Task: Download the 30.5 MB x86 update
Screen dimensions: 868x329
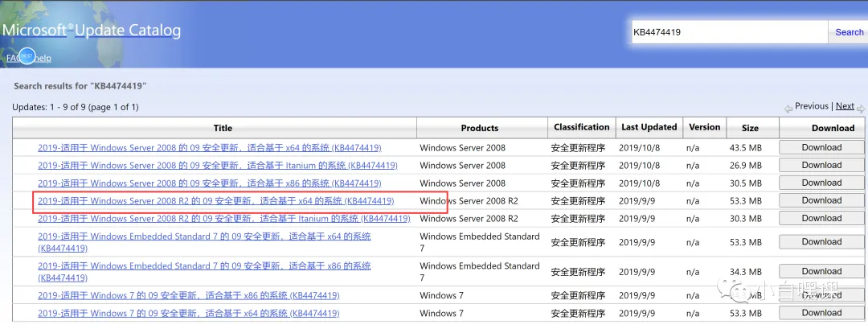Action: [821, 183]
